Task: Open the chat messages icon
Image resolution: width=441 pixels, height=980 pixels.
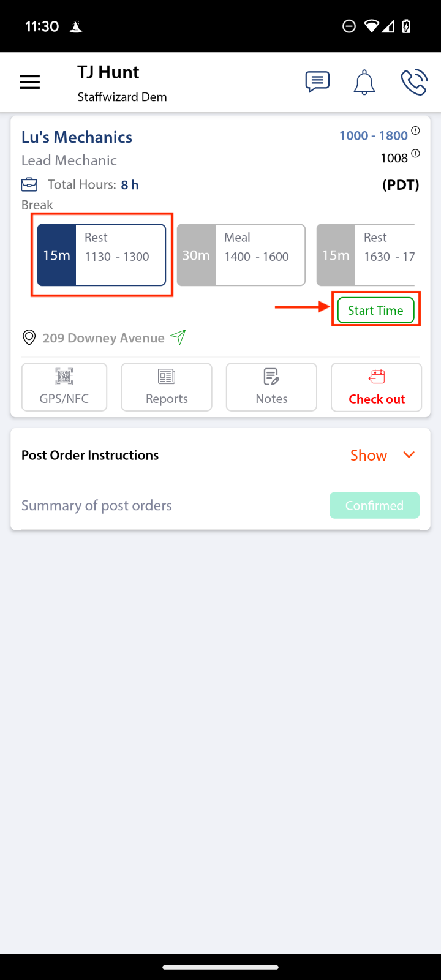Action: click(317, 82)
